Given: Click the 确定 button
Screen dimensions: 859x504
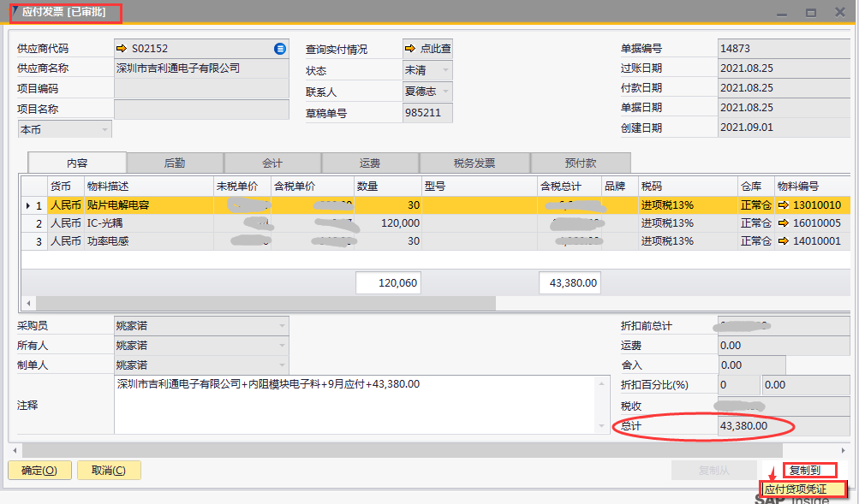Looking at the screenshot, I should (x=39, y=470).
